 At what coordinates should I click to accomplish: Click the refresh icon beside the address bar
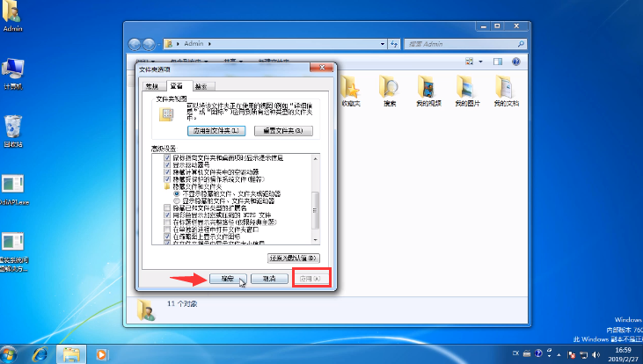pyautogui.click(x=394, y=44)
